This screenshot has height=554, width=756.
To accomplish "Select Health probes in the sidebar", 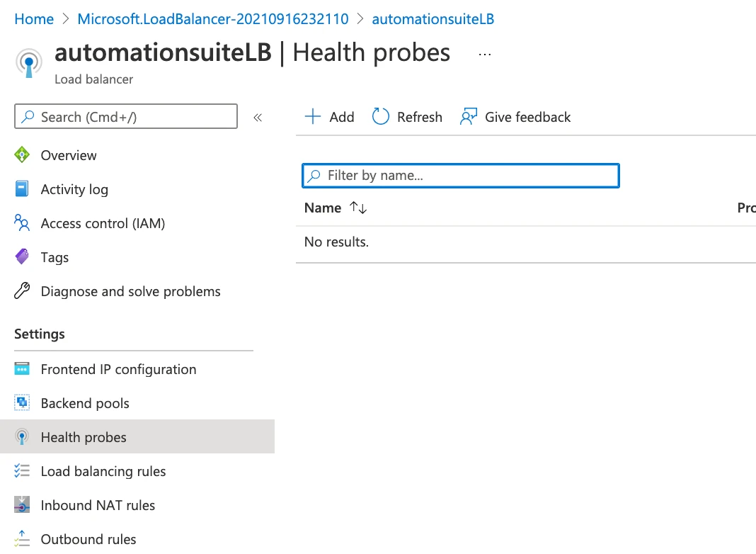I will click(137, 436).
